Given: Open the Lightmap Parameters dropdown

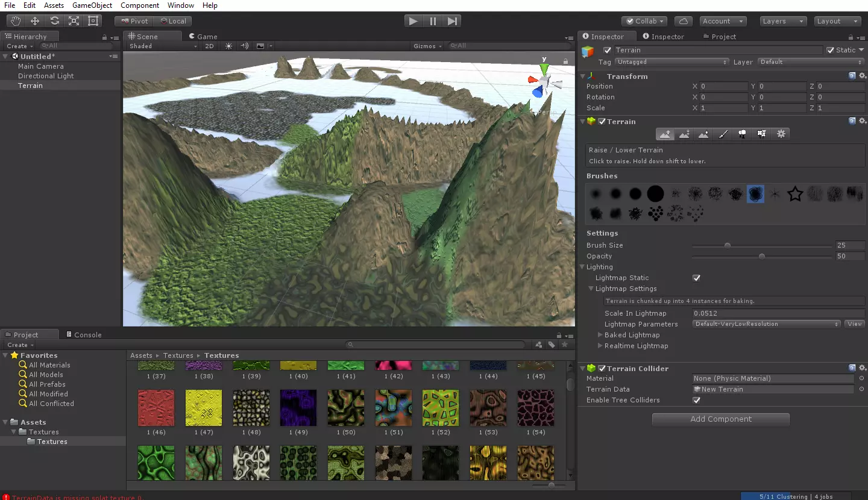Looking at the screenshot, I should click(766, 324).
